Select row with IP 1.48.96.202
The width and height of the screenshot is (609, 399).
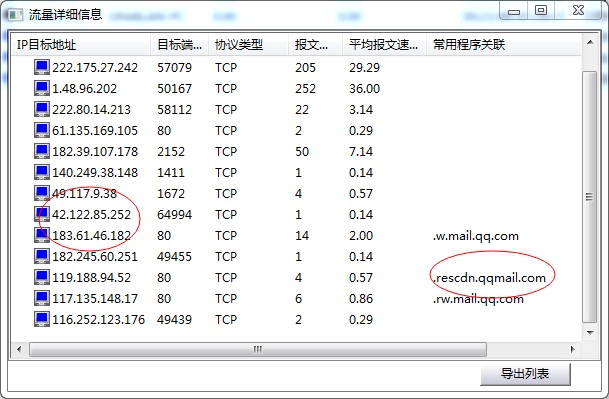(296, 88)
